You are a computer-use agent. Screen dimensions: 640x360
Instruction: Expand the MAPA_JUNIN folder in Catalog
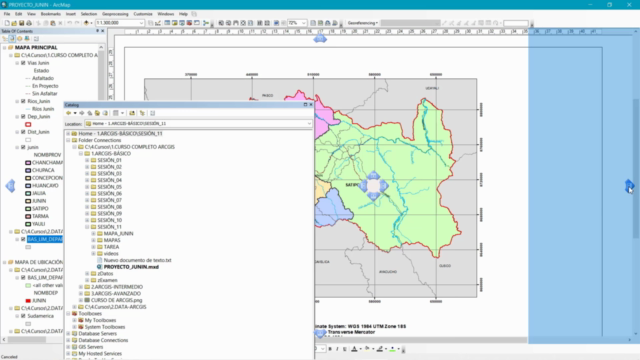click(93, 233)
